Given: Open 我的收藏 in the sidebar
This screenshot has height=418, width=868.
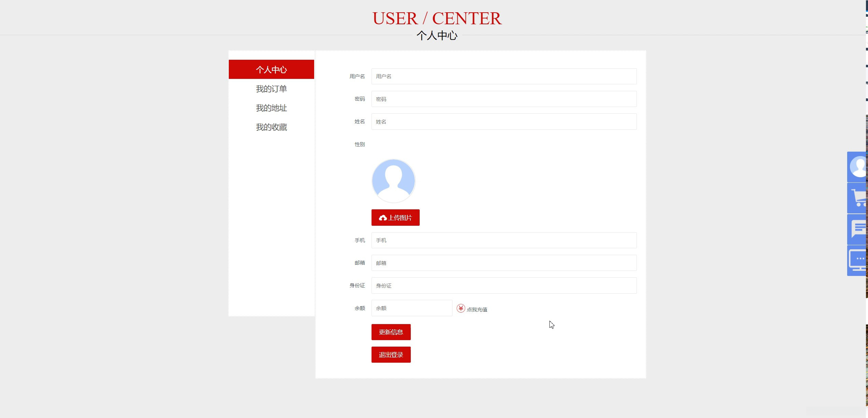Looking at the screenshot, I should point(271,127).
